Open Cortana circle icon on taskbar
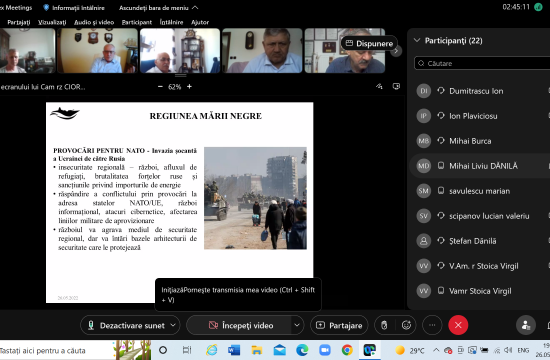The width and height of the screenshot is (550, 360). click(163, 350)
